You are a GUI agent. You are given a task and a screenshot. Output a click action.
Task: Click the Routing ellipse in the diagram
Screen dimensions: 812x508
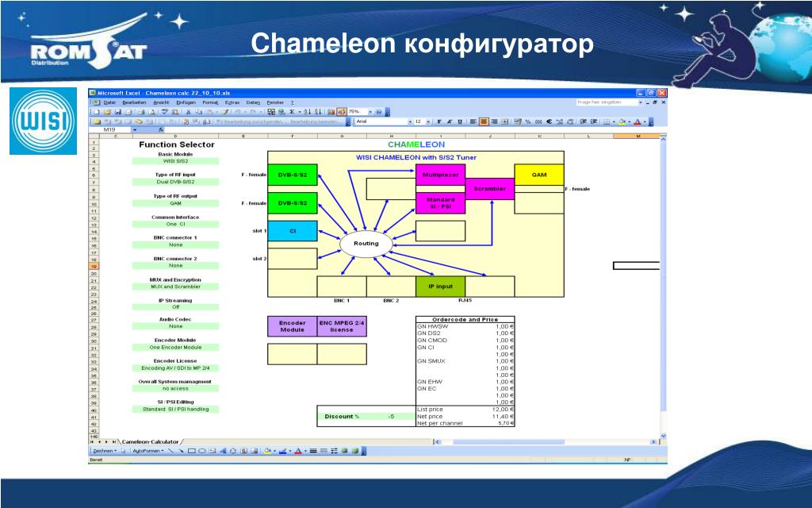point(366,244)
